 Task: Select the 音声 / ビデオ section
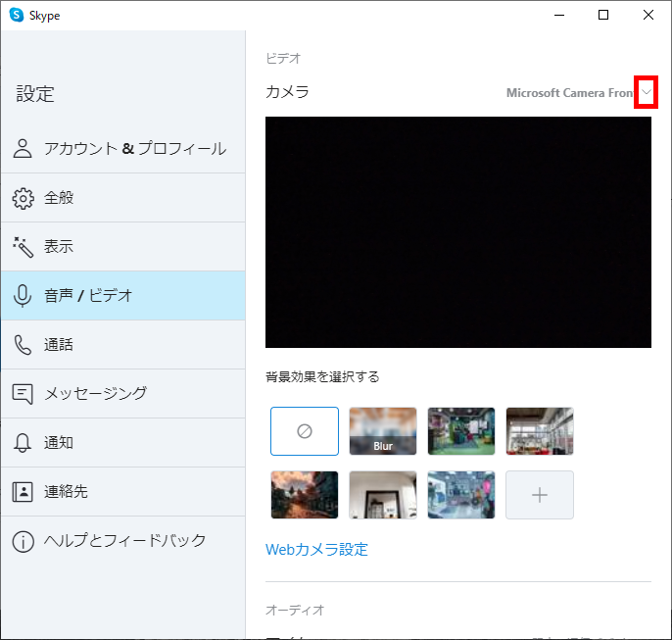tap(123, 296)
